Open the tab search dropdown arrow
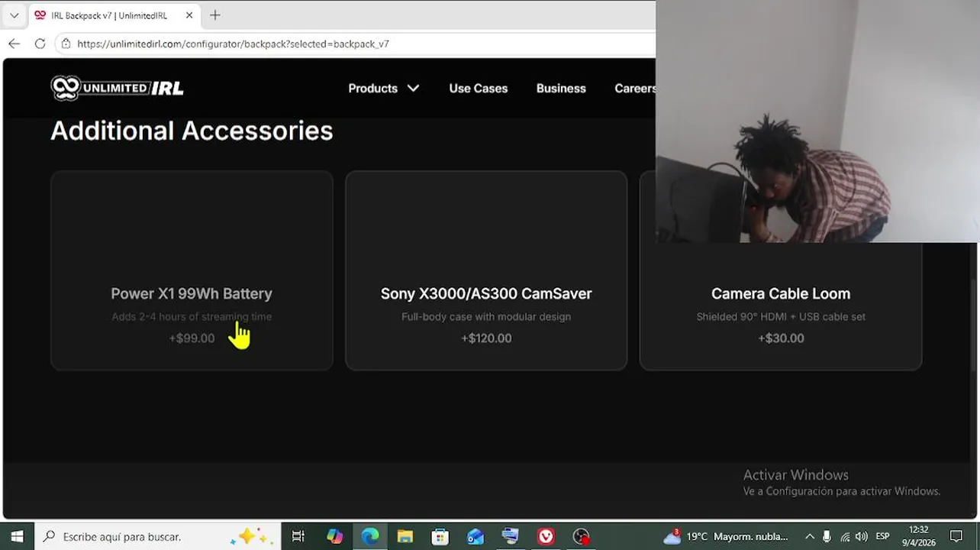980x550 pixels. [14, 15]
